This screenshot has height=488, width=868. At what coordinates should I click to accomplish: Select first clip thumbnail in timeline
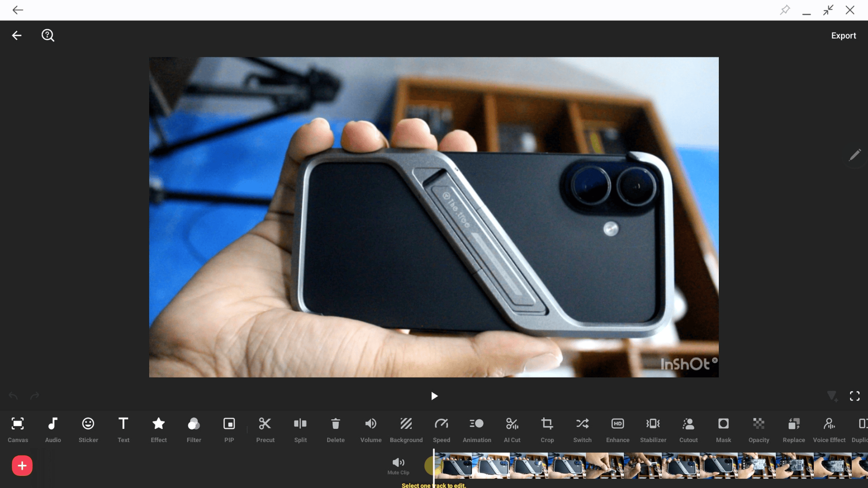(x=454, y=465)
